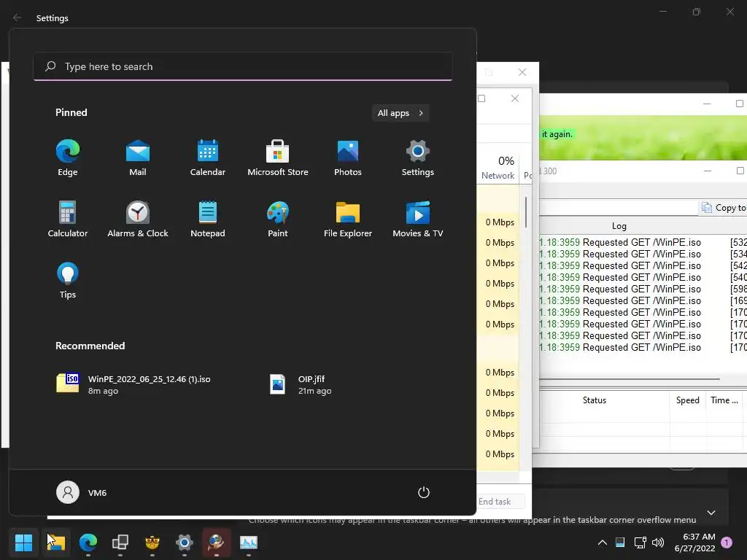Screen dimensions: 747x560
Task: Open the network icon in system tray
Action: [x=640, y=542]
